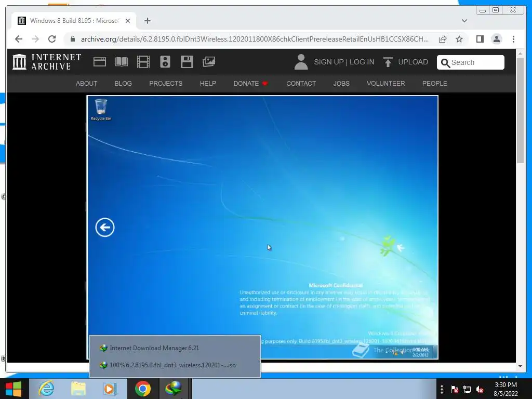532x399 pixels.
Task: Click the upload arrow icon
Action: [388, 62]
